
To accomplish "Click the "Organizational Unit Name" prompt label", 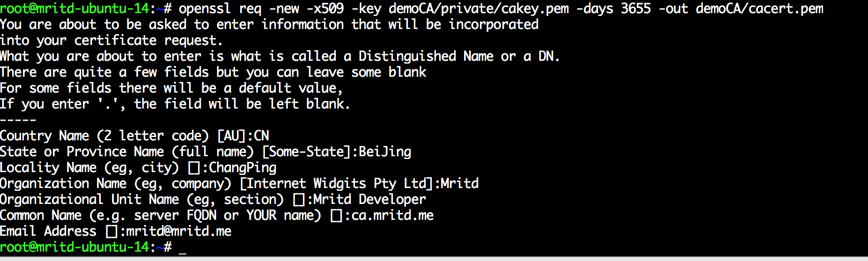I will (89, 199).
